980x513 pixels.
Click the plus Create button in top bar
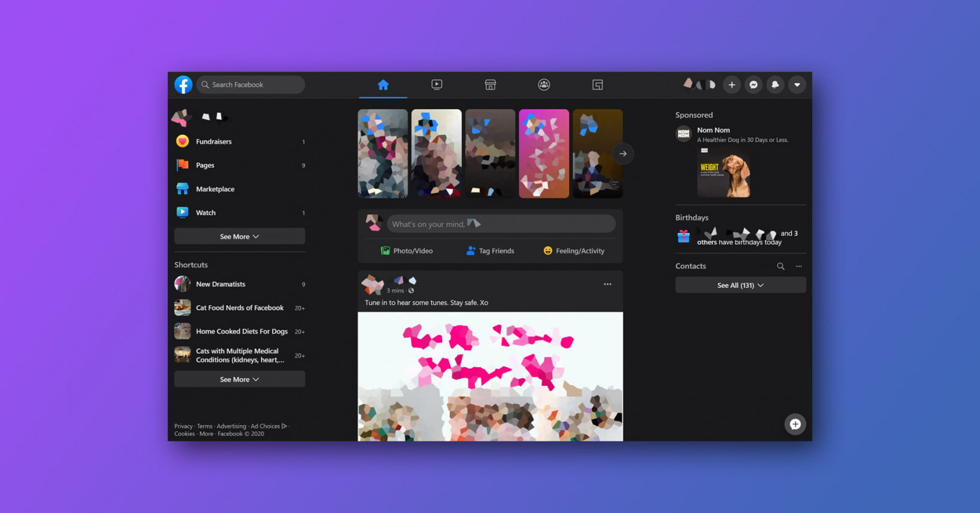tap(731, 85)
